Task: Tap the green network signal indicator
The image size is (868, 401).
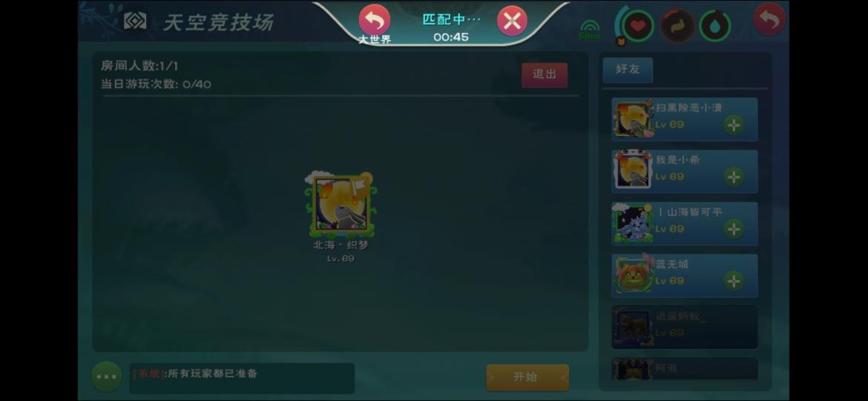Action: click(x=590, y=30)
